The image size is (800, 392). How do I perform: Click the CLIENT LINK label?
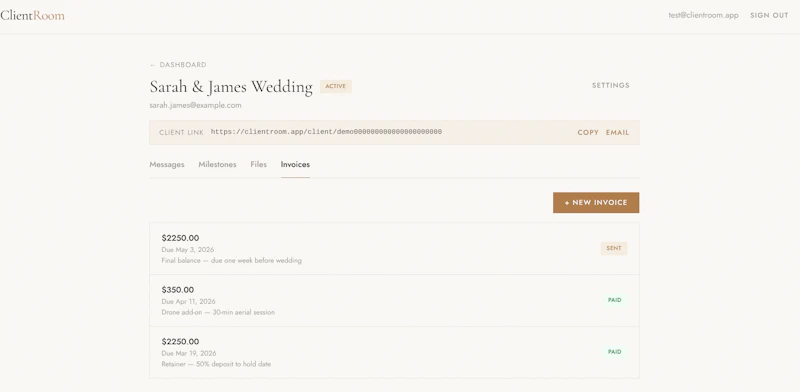click(181, 132)
